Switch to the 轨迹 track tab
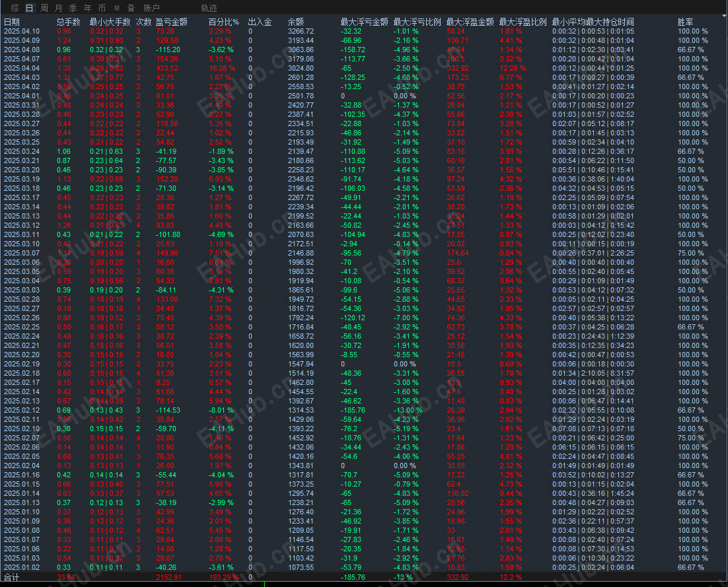Screen dimensions: 728x587 tap(209, 8)
